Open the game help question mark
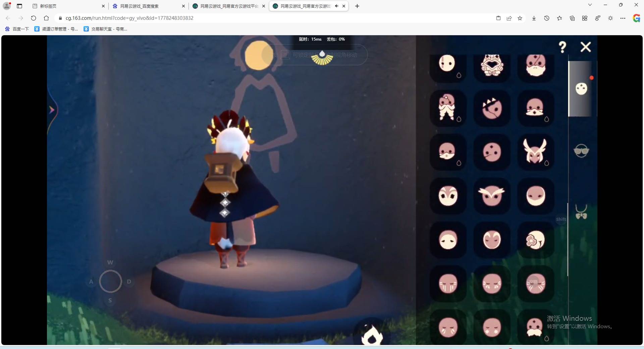644x349 pixels. coord(562,47)
